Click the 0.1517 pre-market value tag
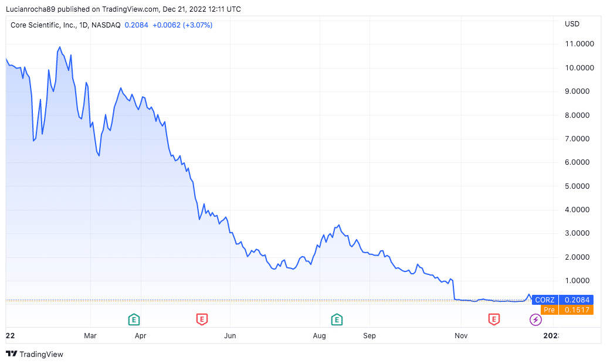607x364 pixels. pos(577,310)
